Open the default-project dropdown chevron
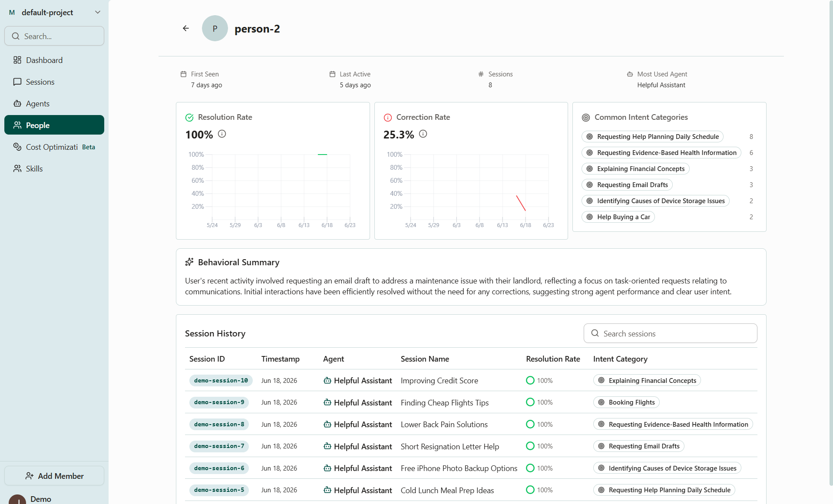The width and height of the screenshot is (833, 504). 98,12
